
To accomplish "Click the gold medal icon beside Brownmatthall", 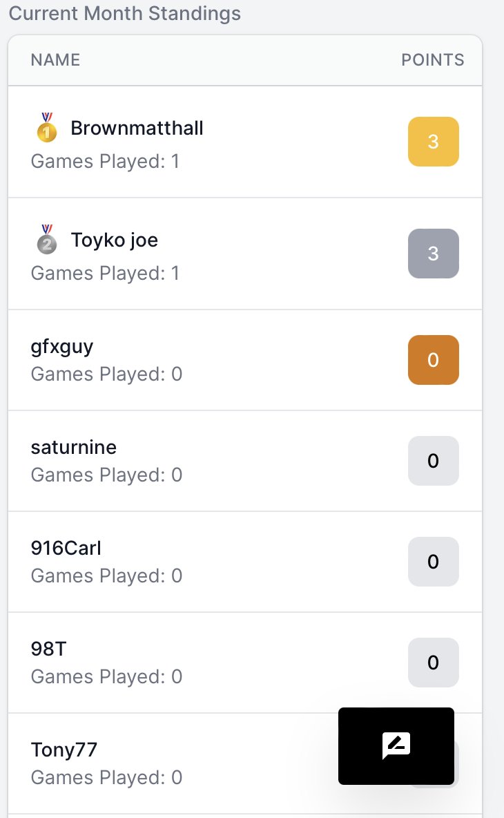I will [47, 127].
